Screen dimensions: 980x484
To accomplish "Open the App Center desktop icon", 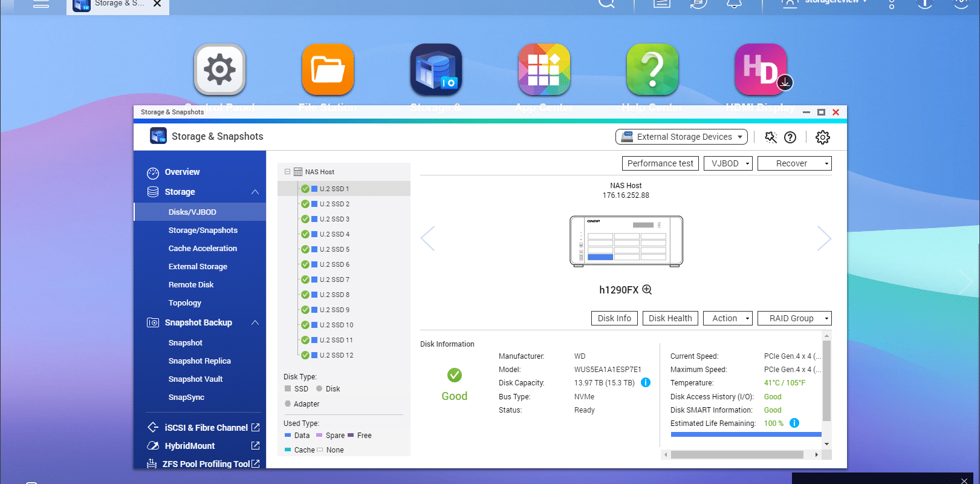I will click(544, 70).
